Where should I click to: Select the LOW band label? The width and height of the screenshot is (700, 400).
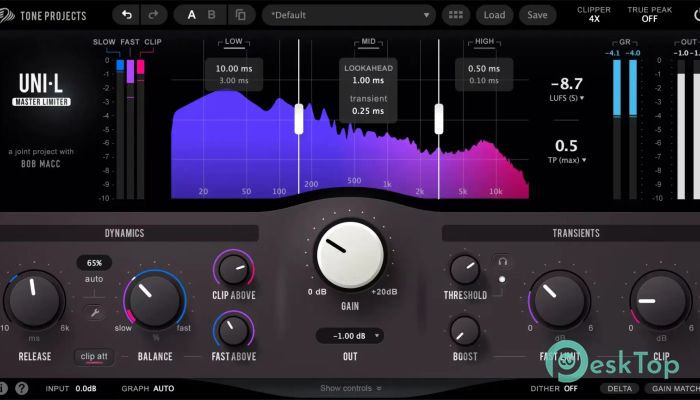tap(233, 42)
